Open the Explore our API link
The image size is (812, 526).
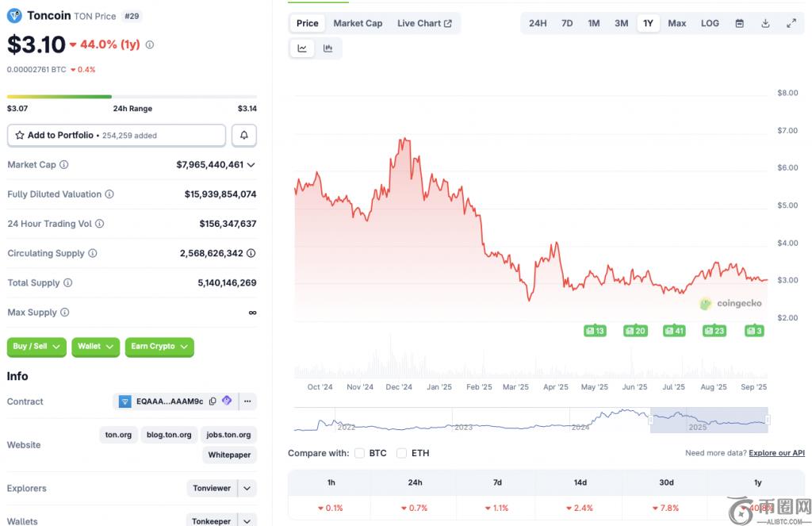point(776,453)
